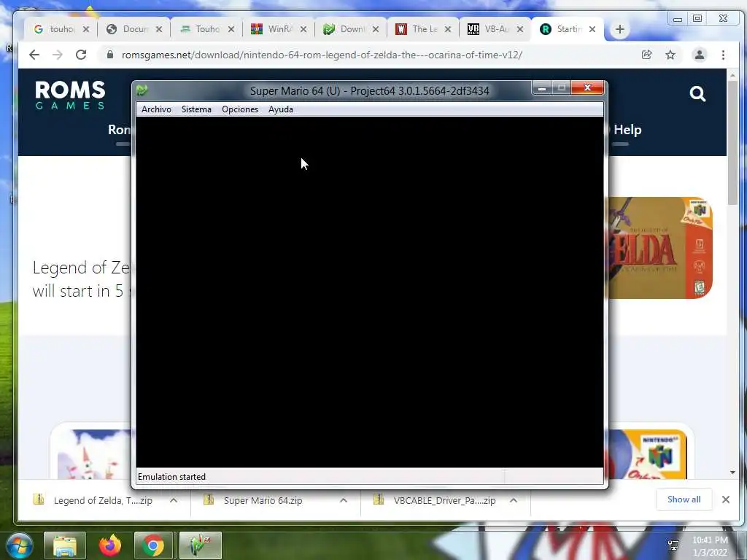The width and height of the screenshot is (747, 560).
Task: Click the page scrollbar down arrow
Action: pyautogui.click(x=732, y=472)
